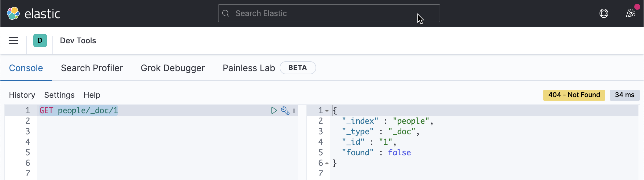Screen dimensions: 644x180
Task: Run the GET request with play icon
Action: [x=274, y=110]
